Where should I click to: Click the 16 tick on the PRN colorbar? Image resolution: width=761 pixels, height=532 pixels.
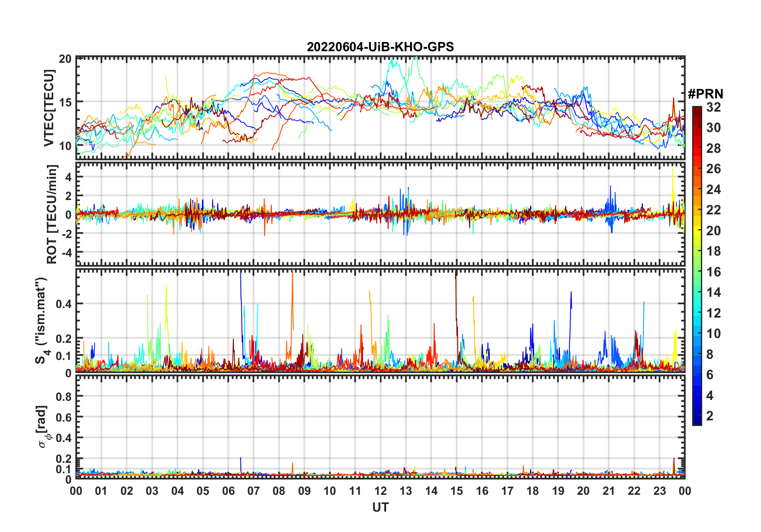[x=713, y=272]
